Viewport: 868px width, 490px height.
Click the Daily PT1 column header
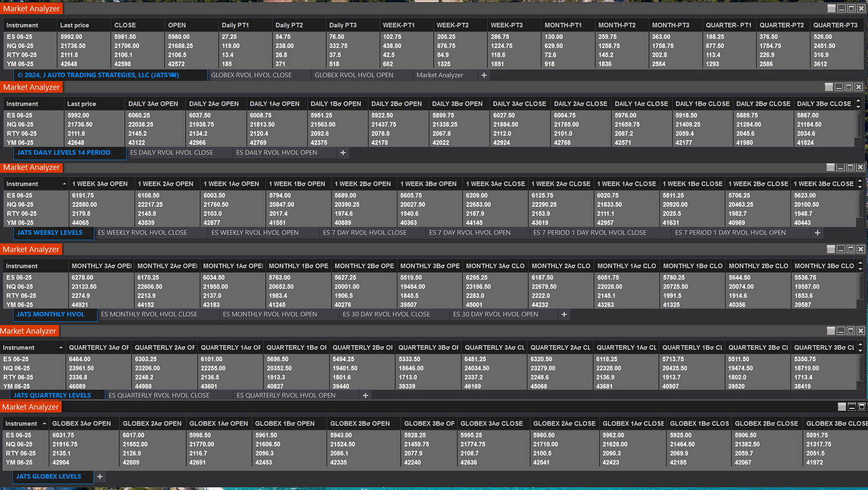coord(245,25)
